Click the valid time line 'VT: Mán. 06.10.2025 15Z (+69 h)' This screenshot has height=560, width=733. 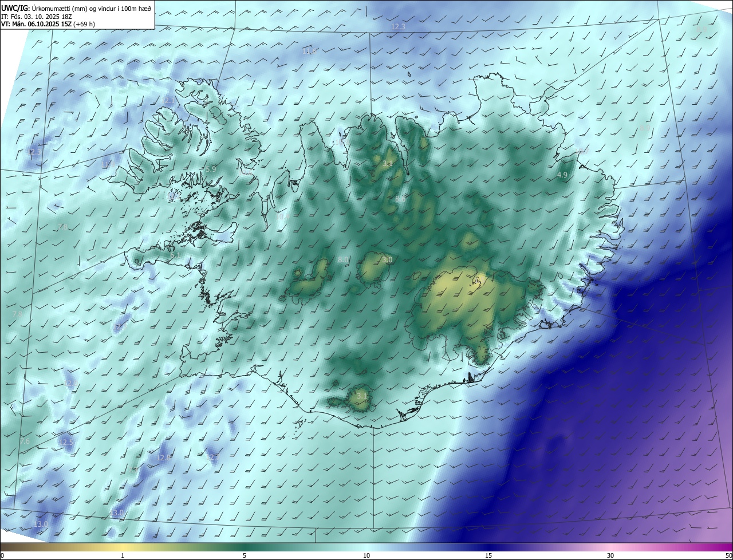click(x=48, y=25)
